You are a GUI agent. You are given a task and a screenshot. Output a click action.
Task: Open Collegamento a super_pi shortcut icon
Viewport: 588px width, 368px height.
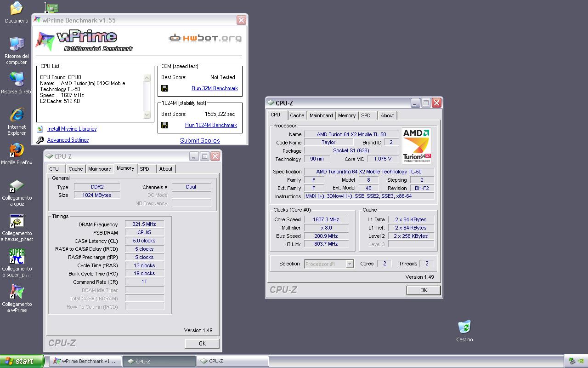(17, 257)
